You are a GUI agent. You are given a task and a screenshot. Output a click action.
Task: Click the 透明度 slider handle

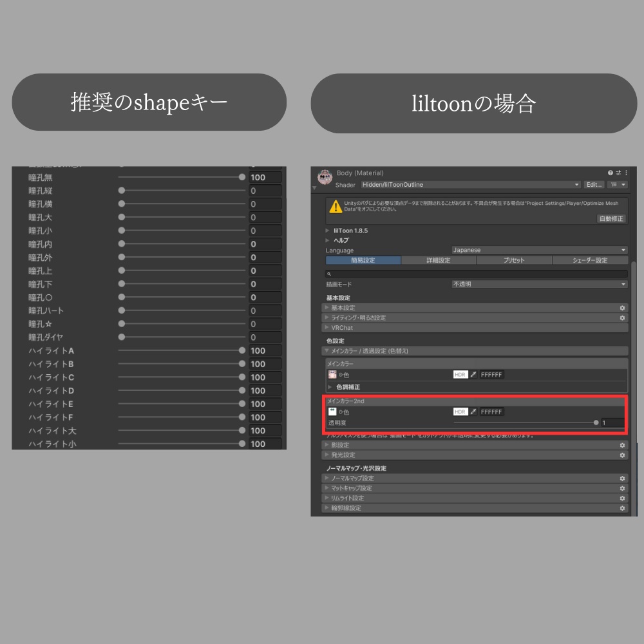596,422
